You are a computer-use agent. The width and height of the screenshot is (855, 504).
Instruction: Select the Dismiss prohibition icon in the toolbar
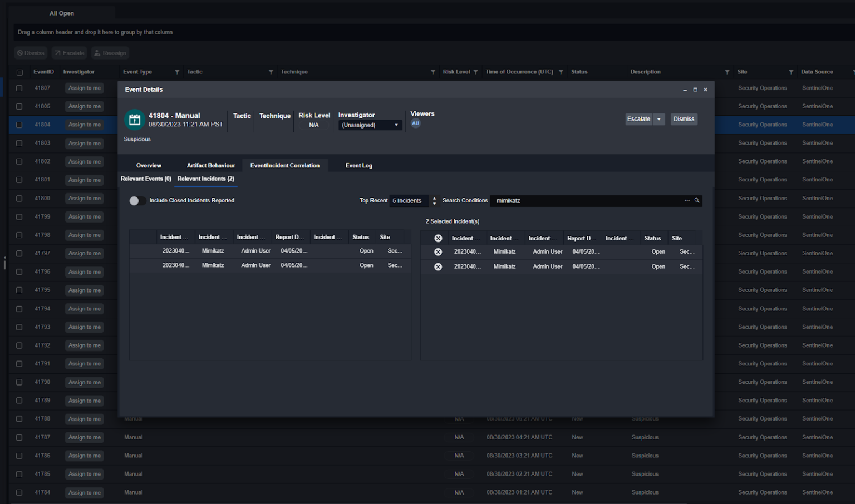click(x=21, y=53)
